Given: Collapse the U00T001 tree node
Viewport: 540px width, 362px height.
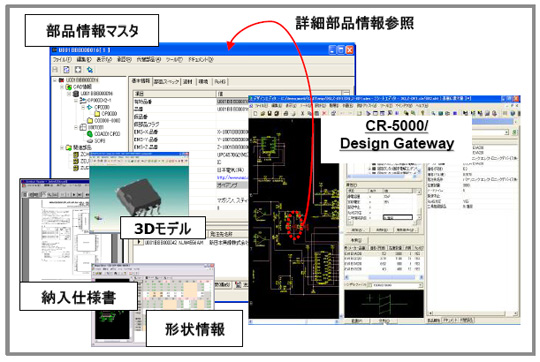Looking at the screenshot, I should click(x=76, y=127).
